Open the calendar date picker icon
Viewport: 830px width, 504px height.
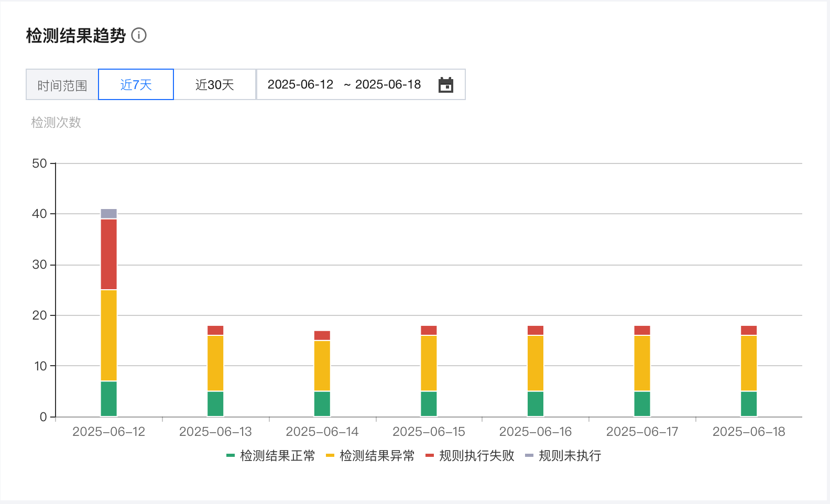pyautogui.click(x=445, y=85)
